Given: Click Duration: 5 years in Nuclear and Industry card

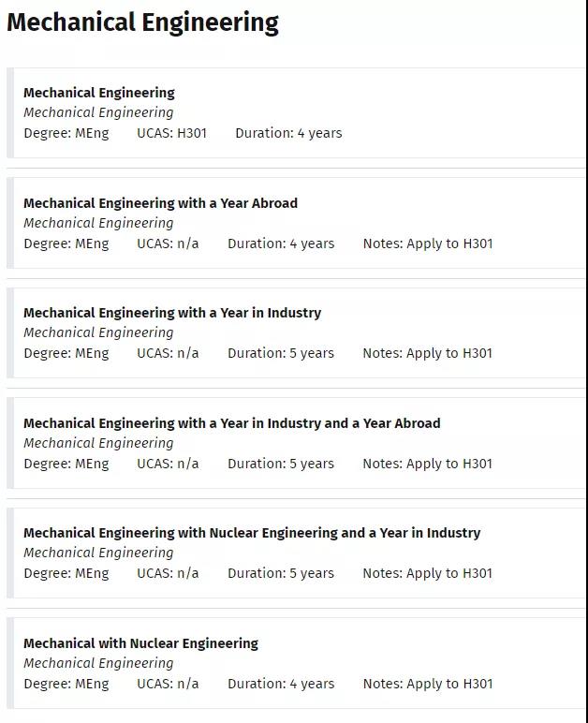Looking at the screenshot, I should 281,573.
